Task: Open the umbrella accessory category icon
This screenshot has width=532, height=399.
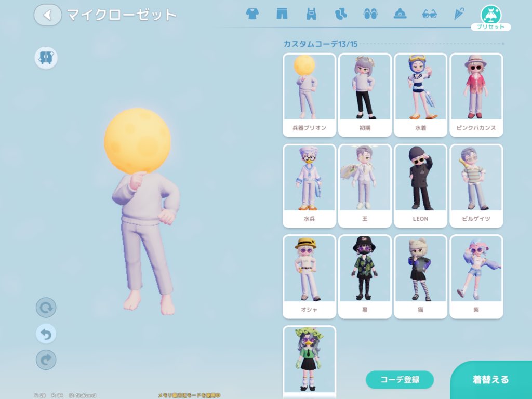Action: (459, 14)
